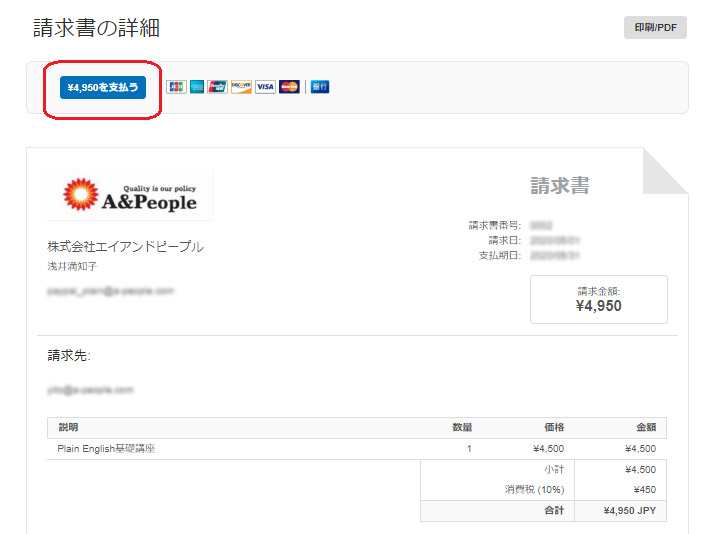
Task: Click the 銀行 bank payment icon
Action: 320,87
